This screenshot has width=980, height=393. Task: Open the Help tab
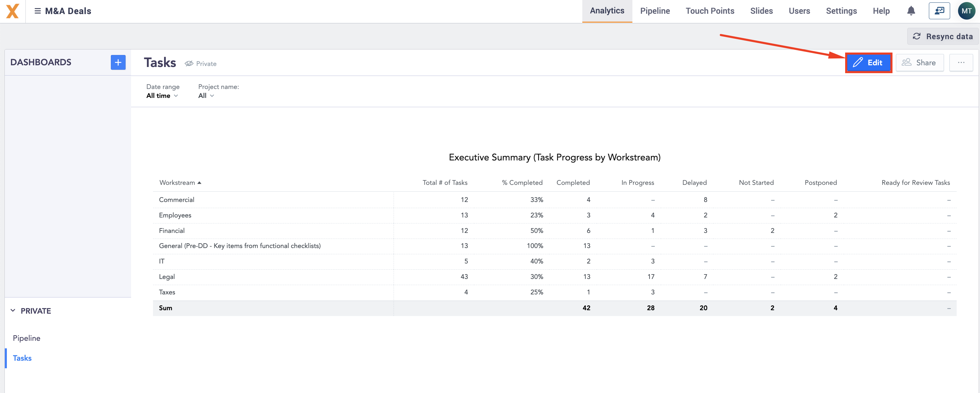tap(881, 11)
